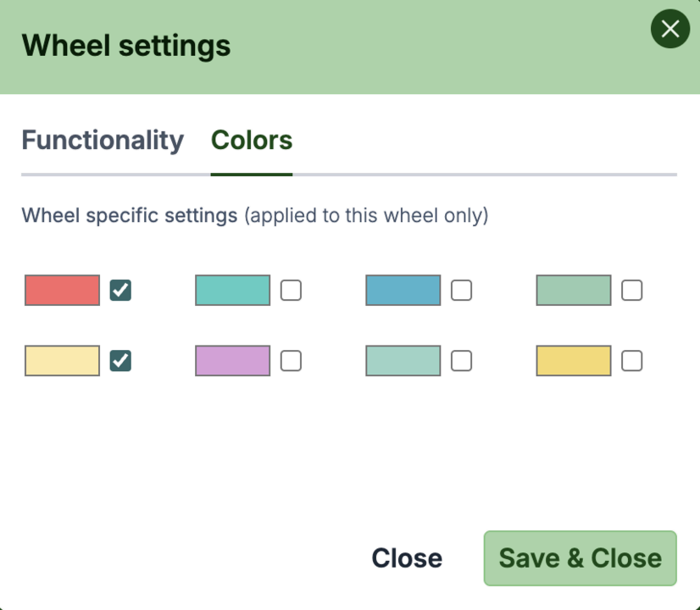This screenshot has height=610, width=700.
Task: Save wheel settings with Save & Close
Action: tap(580, 557)
